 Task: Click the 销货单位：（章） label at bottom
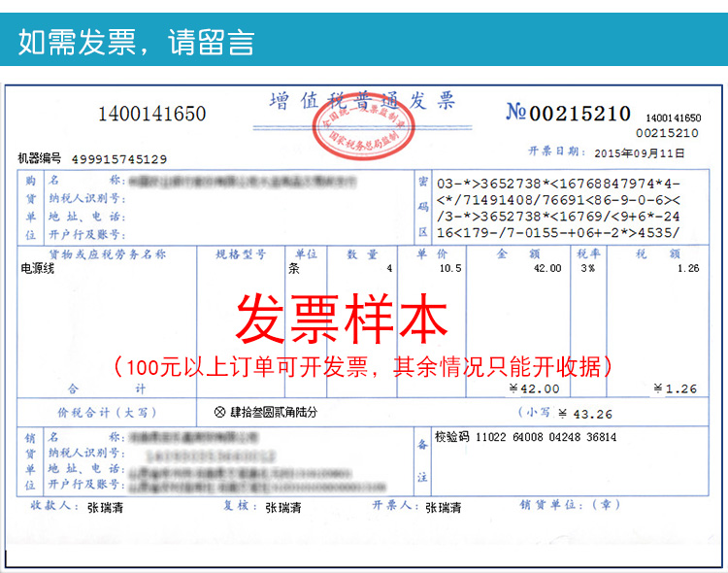[570, 505]
